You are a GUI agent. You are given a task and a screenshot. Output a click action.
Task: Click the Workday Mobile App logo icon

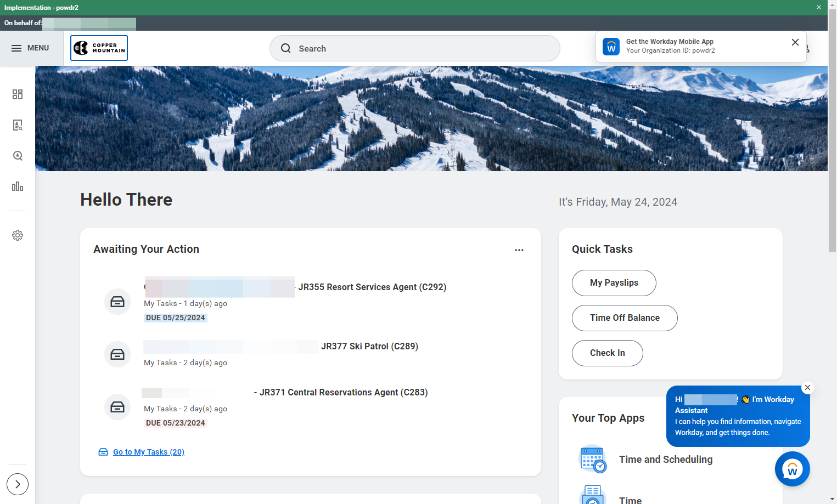coord(611,47)
